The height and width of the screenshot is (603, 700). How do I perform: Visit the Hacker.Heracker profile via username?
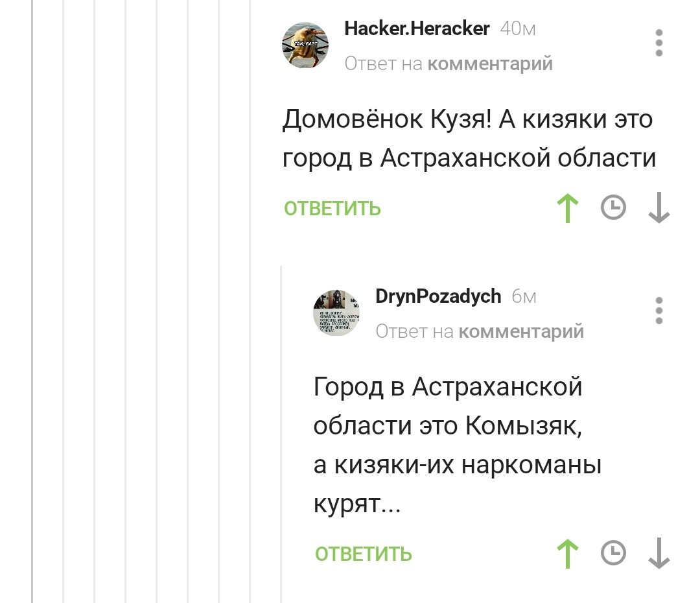[417, 29]
